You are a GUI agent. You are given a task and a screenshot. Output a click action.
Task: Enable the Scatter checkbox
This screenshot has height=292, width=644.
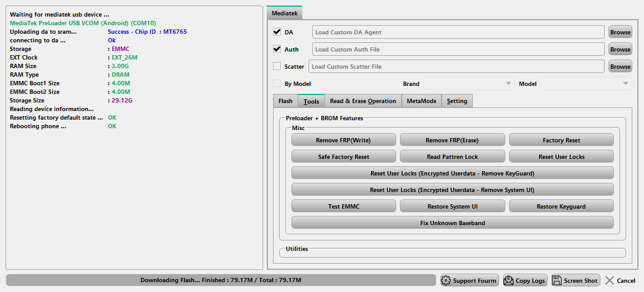pyautogui.click(x=277, y=66)
